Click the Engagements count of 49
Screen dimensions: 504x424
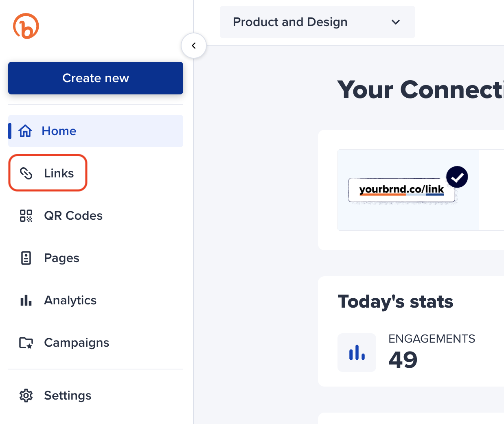tap(403, 360)
